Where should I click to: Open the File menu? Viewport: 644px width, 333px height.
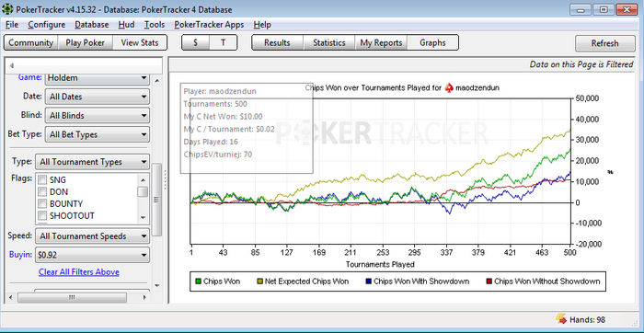pyautogui.click(x=12, y=25)
